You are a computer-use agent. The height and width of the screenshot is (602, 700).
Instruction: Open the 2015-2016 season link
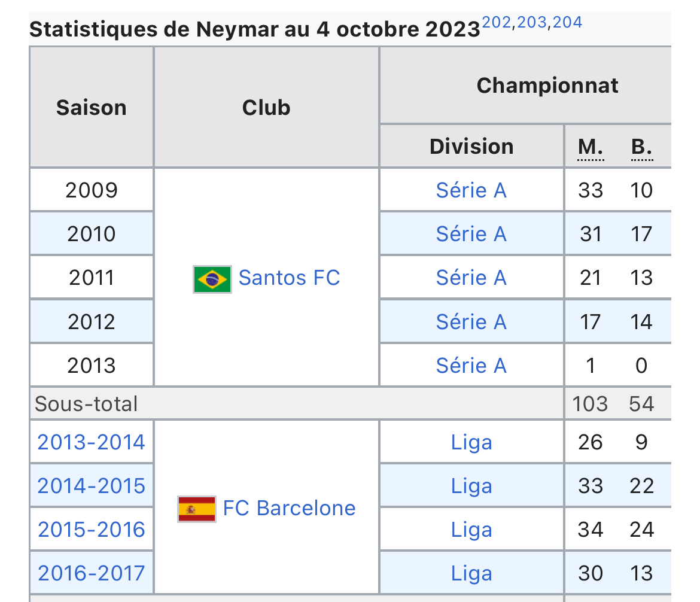(x=92, y=530)
